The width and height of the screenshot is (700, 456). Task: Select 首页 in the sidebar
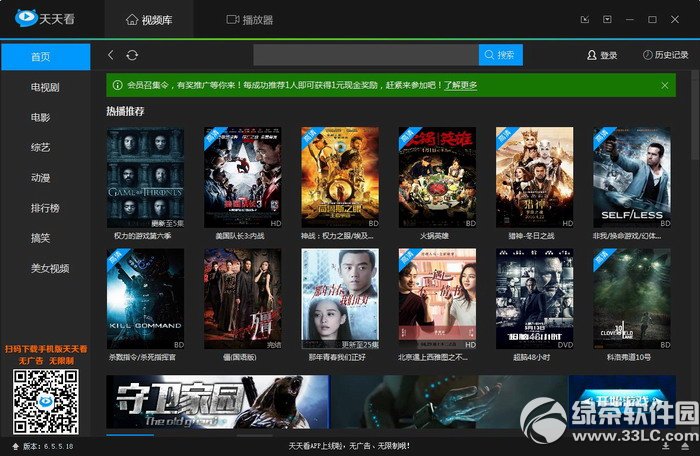pos(46,57)
